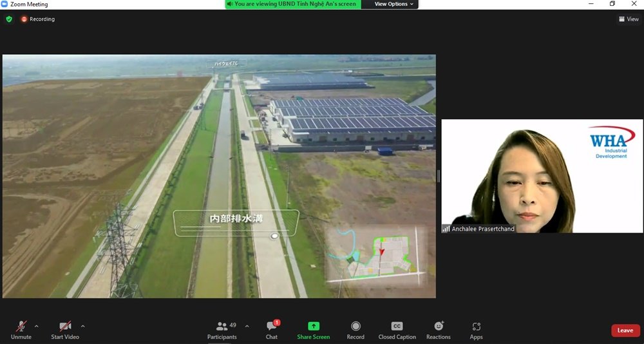This screenshot has width=644, height=344.
Task: Click the divider handle between shared screen and video
Action: pyautogui.click(x=439, y=176)
